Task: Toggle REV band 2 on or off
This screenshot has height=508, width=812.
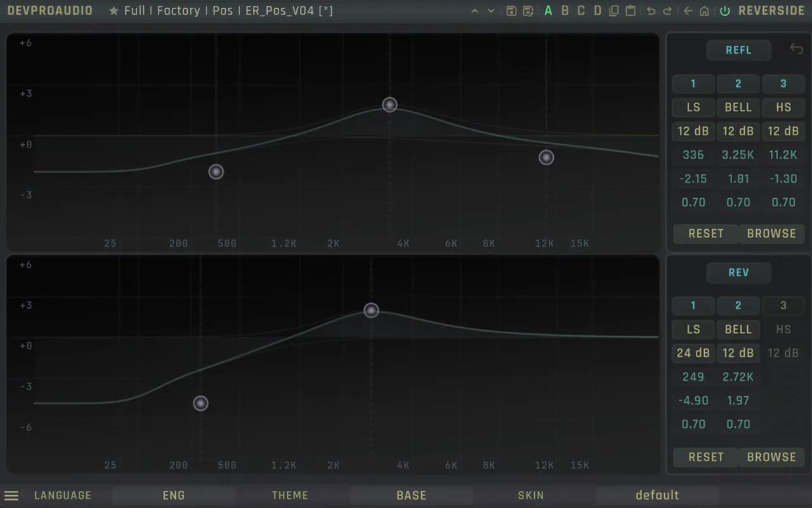Action: pyautogui.click(x=738, y=305)
